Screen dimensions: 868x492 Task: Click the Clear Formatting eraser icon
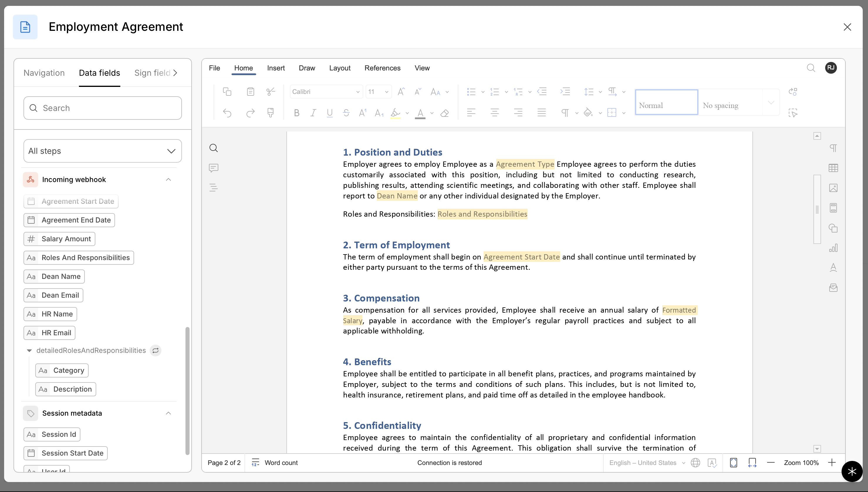click(x=445, y=113)
